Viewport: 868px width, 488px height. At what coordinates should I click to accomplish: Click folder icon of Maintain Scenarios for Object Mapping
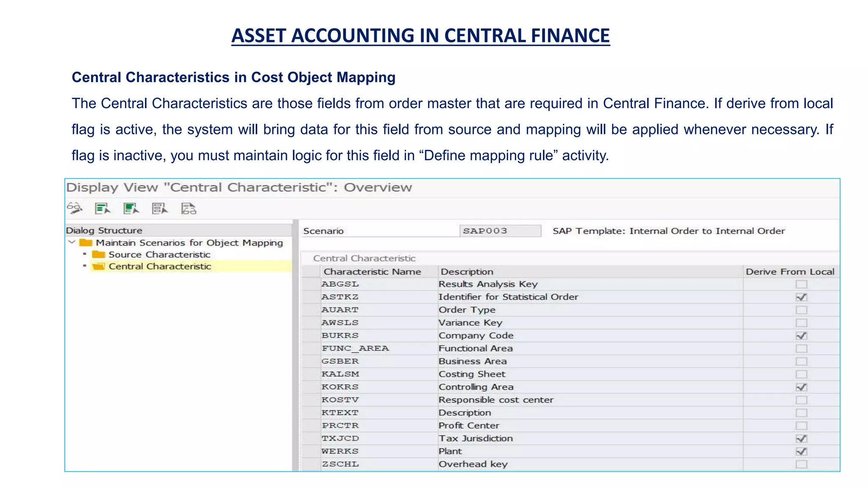point(86,242)
